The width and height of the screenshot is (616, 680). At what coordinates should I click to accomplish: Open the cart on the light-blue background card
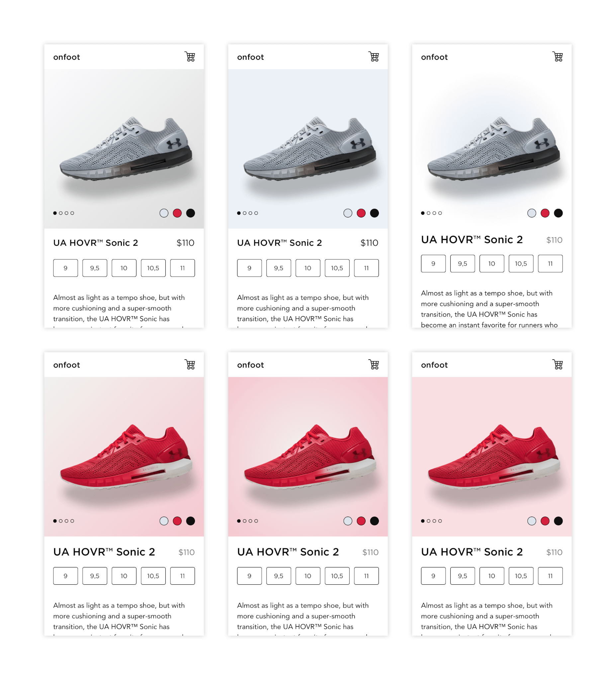(x=374, y=57)
